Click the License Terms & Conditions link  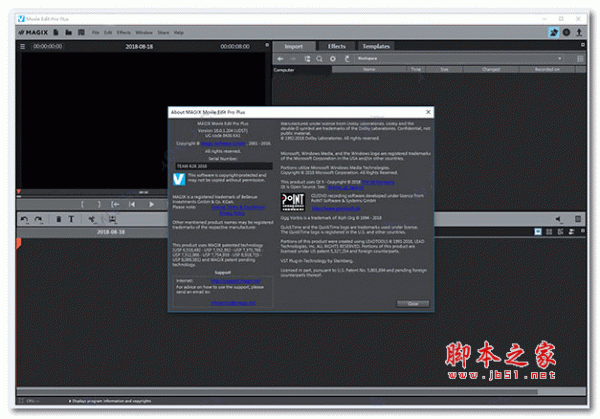tap(238, 207)
